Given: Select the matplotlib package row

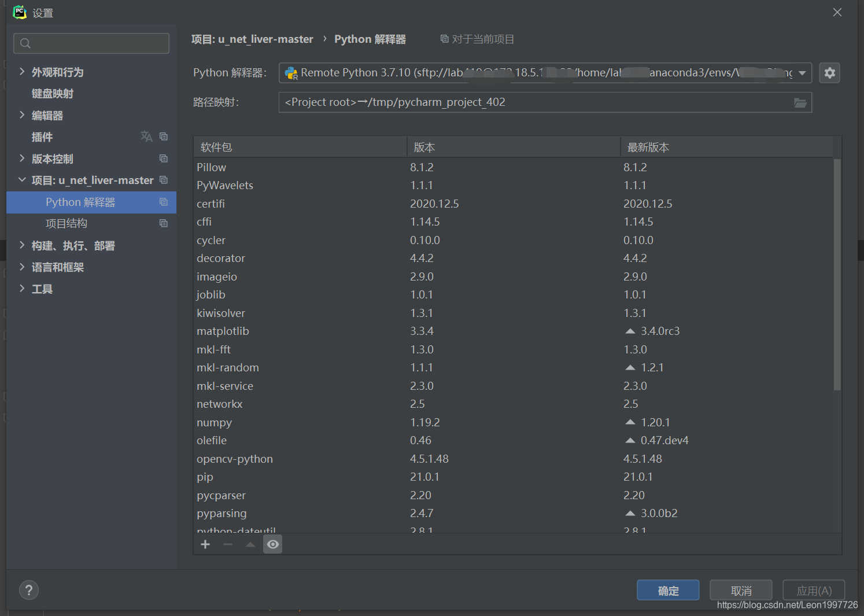Looking at the screenshot, I should pyautogui.click(x=514, y=331).
